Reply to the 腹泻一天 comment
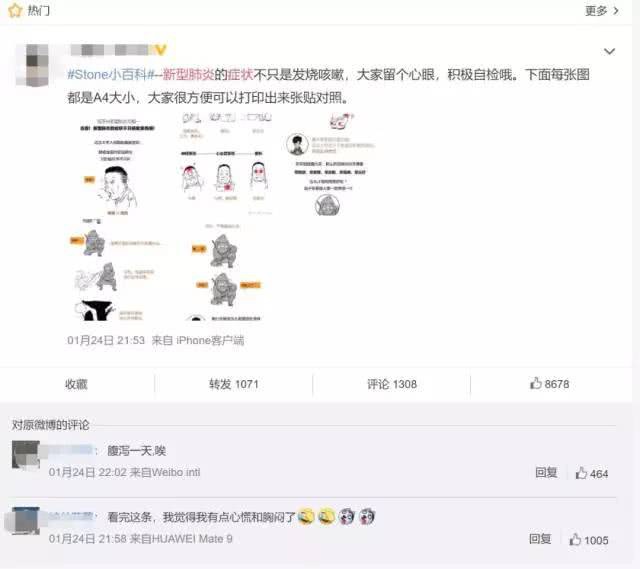Image resolution: width=640 pixels, height=569 pixels. point(546,473)
